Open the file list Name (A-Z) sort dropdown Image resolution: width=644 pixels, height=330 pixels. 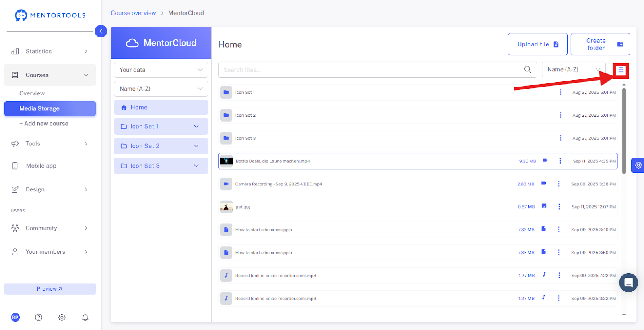click(x=574, y=70)
